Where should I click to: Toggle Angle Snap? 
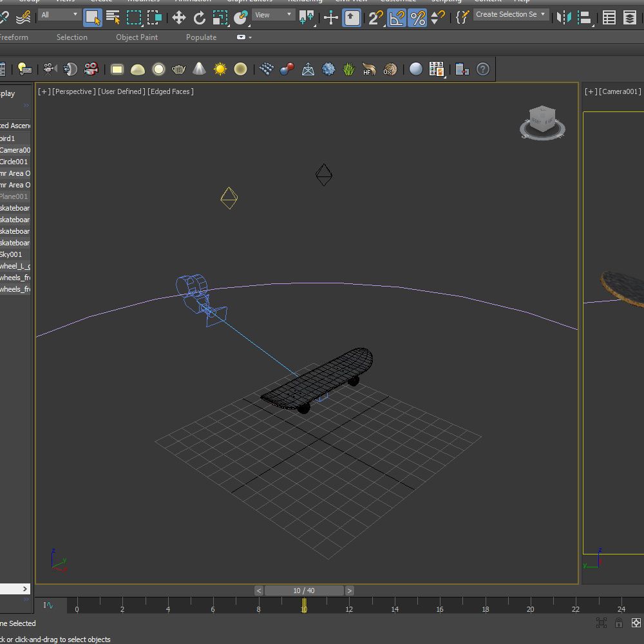397,17
